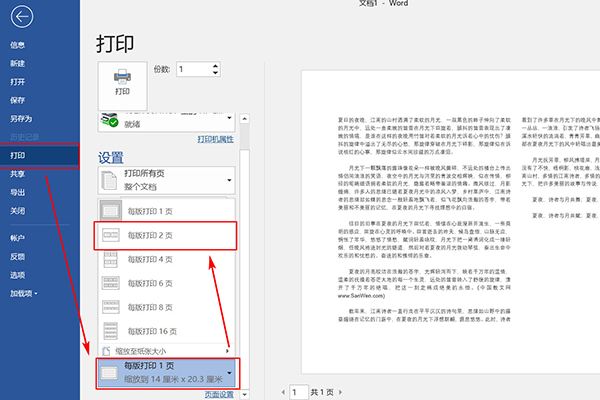
Task: Go to the previous preview page
Action: point(283,392)
